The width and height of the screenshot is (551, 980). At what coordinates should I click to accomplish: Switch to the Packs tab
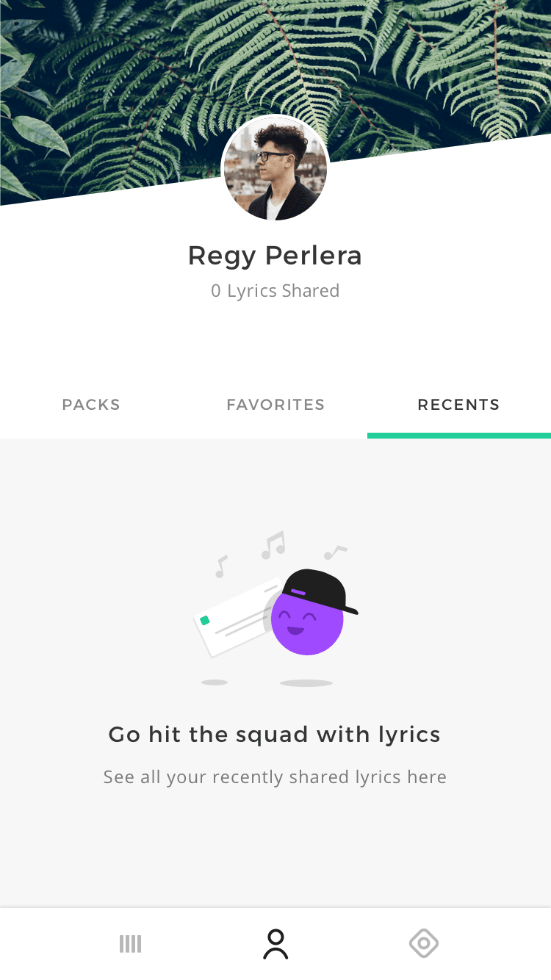(91, 405)
